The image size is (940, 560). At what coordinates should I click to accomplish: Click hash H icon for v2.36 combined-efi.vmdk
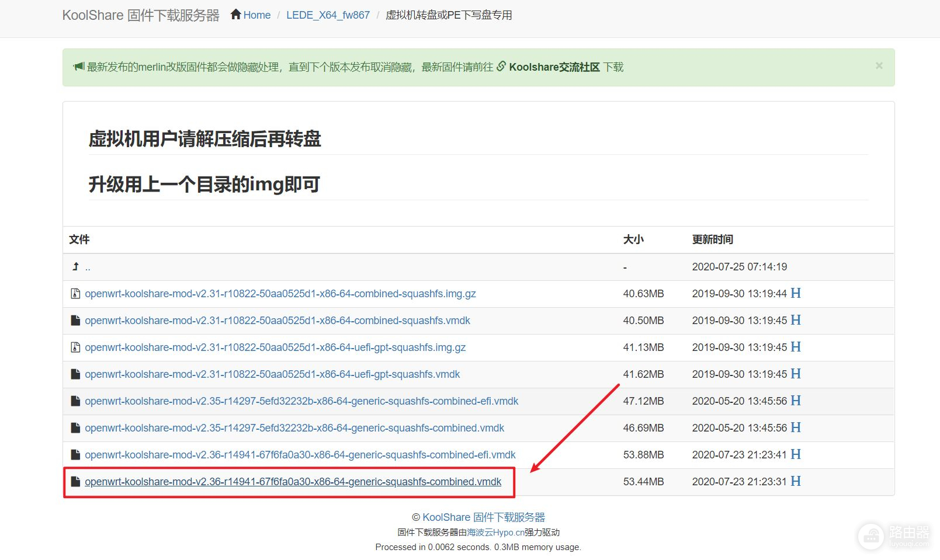pos(795,454)
